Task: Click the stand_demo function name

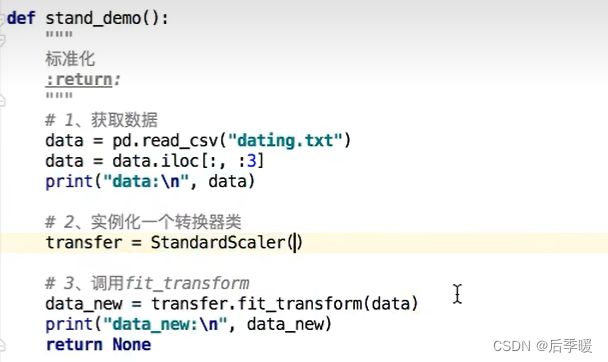Action: point(93,18)
